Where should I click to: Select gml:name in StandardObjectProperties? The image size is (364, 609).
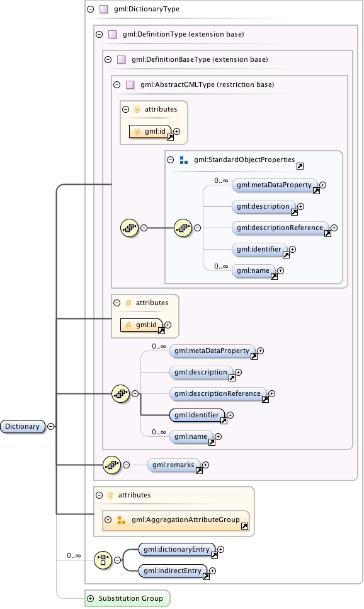pos(253,271)
